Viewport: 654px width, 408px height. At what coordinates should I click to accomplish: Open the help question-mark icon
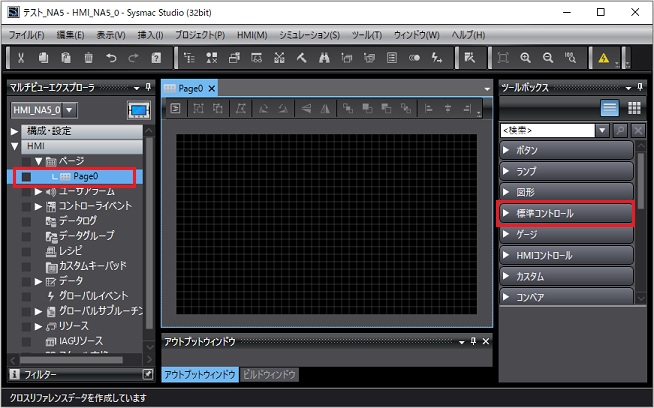156,58
